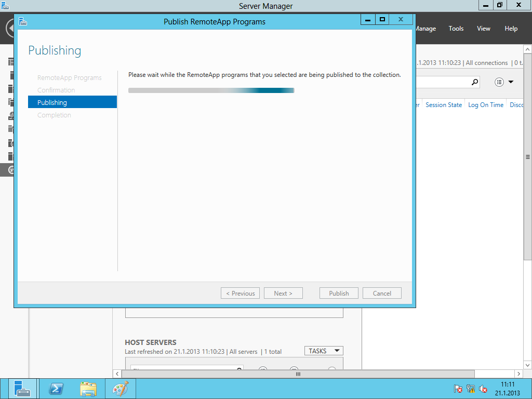The width and height of the screenshot is (532, 399).
Task: Open the Help menu
Action: point(511,29)
